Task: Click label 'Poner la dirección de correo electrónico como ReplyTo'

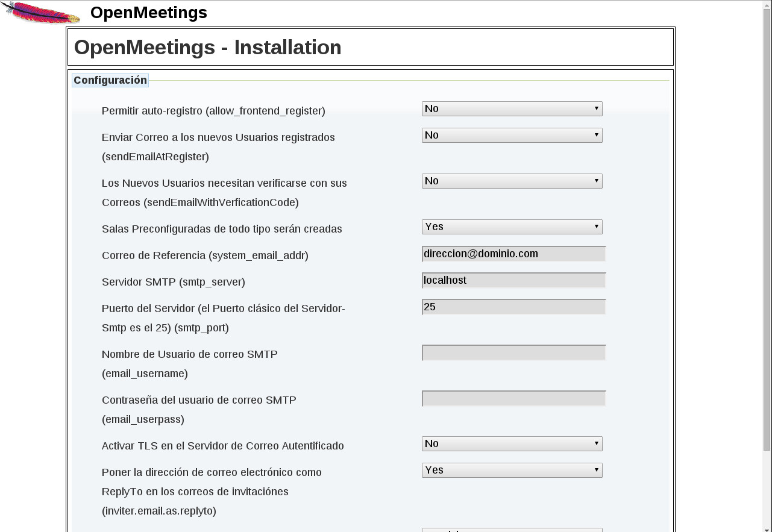Action: point(212,492)
